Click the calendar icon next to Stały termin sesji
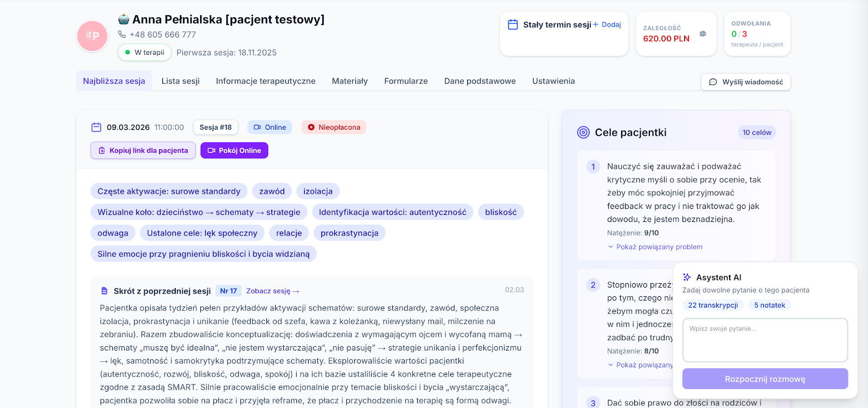Image resolution: width=868 pixels, height=408 pixels. (513, 24)
